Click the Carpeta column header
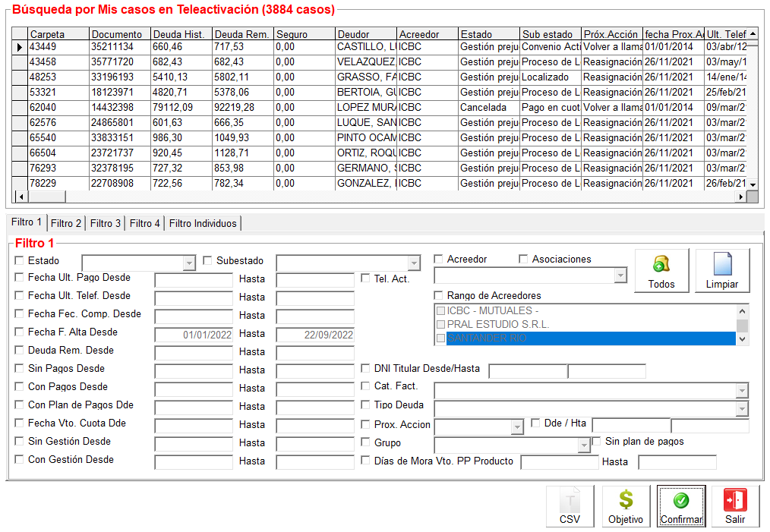 click(58, 34)
